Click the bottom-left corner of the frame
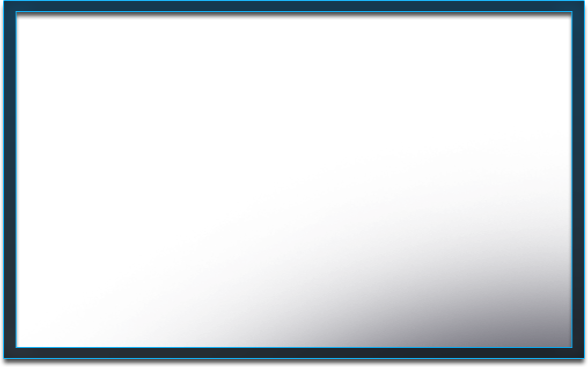The image size is (588, 367). click(x=10, y=353)
